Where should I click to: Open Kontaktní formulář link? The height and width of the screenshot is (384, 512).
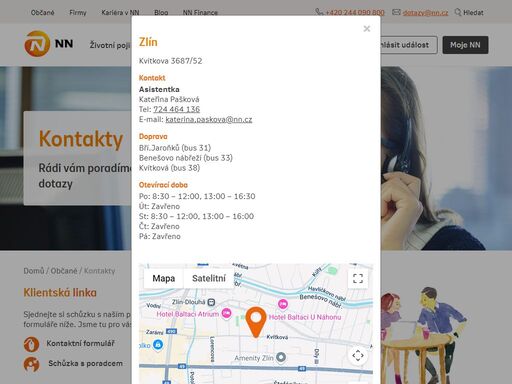(x=80, y=343)
